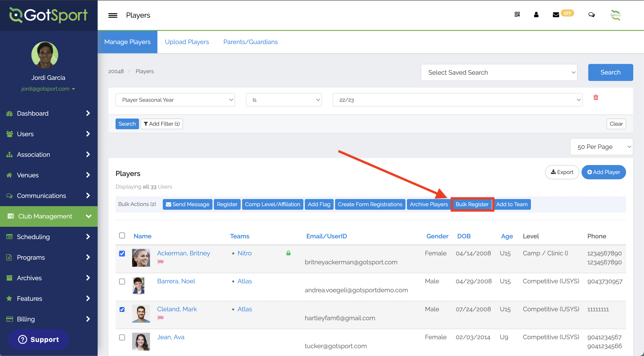Switch to the Upload Players tab
The image size is (644, 356).
tap(187, 42)
